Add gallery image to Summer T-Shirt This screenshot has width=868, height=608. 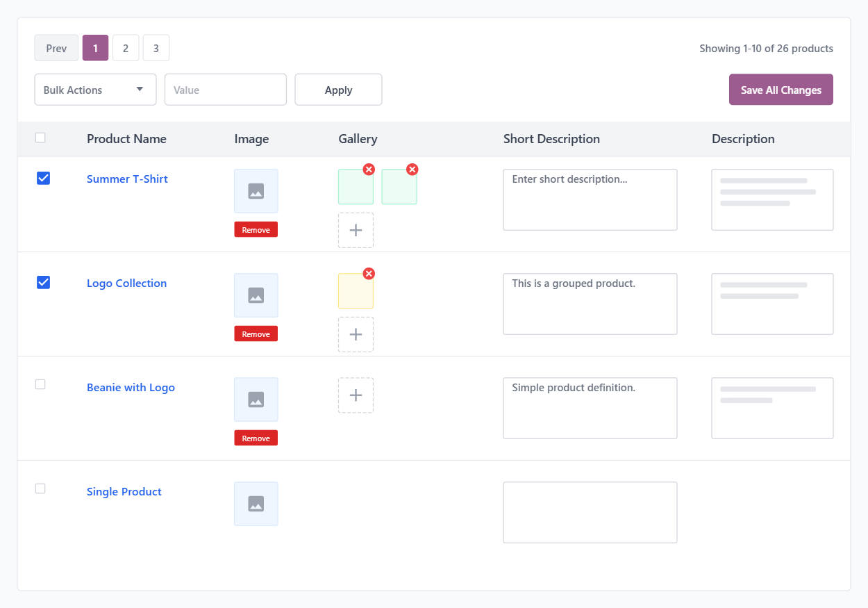356,230
